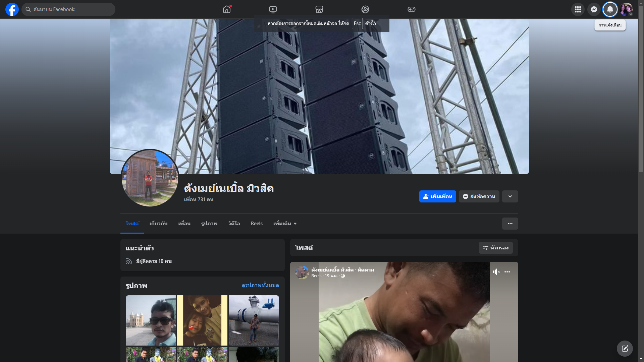Click the เพิ่มเพื่อน add friend button

(437, 196)
